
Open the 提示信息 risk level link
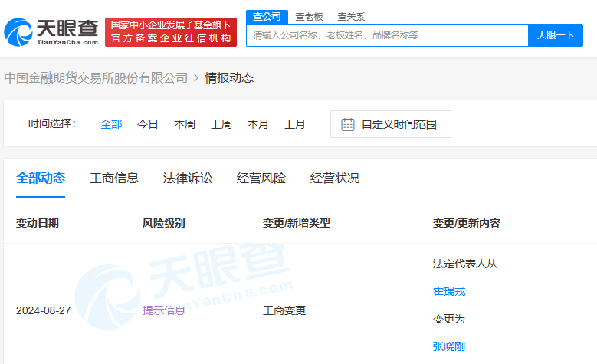pyautogui.click(x=164, y=310)
